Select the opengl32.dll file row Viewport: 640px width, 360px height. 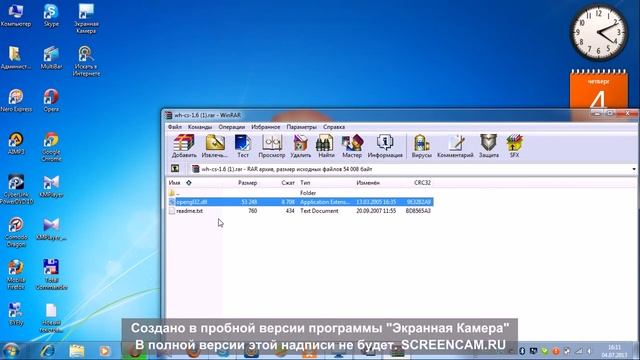point(300,202)
